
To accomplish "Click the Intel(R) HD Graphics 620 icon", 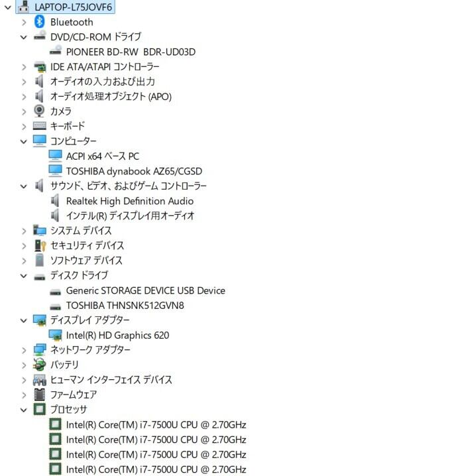I will pos(55,335).
